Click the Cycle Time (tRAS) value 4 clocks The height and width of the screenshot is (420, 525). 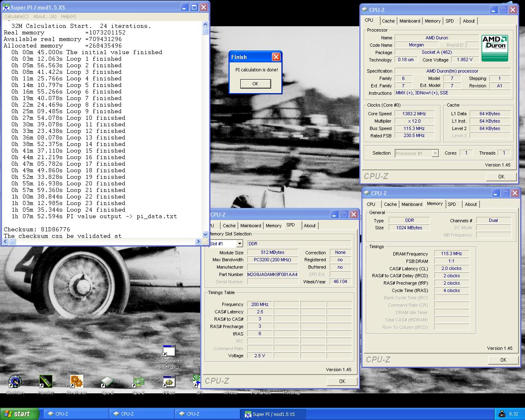click(x=451, y=290)
